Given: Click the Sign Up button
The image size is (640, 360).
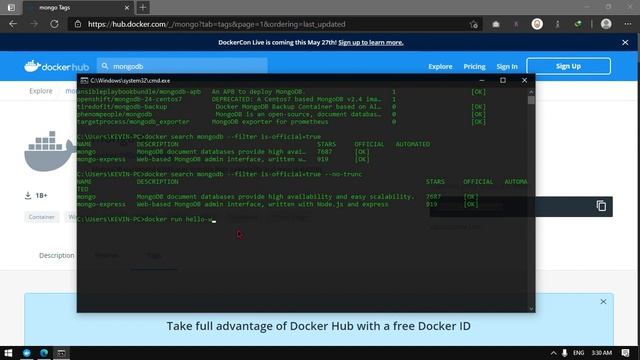Looking at the screenshot, I should [568, 66].
